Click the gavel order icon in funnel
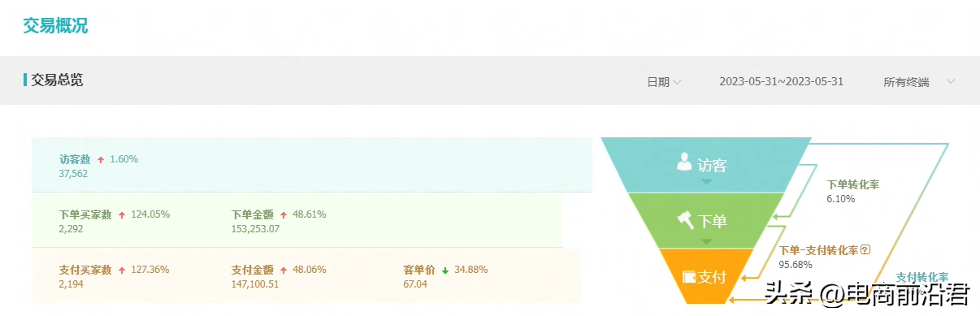Image resolution: width=980 pixels, height=316 pixels. (685, 219)
